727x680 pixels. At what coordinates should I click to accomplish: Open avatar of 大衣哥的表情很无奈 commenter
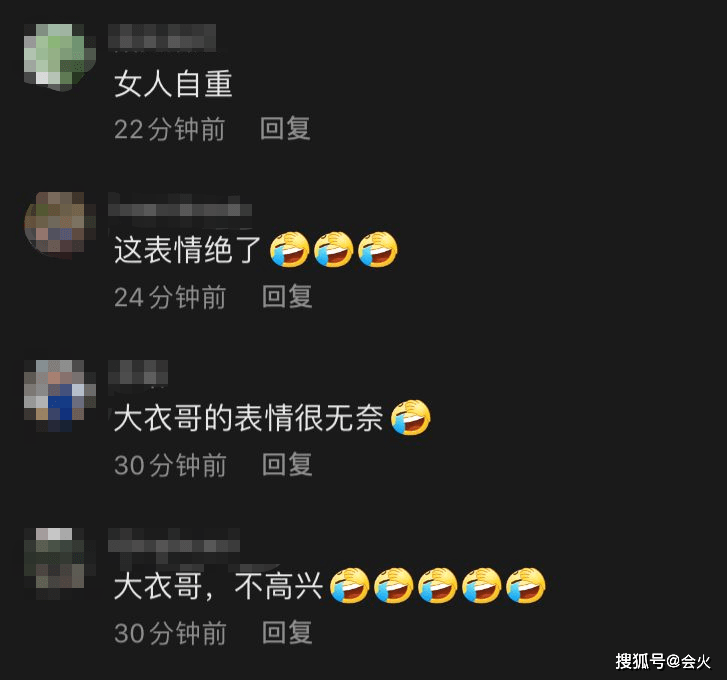click(60, 395)
